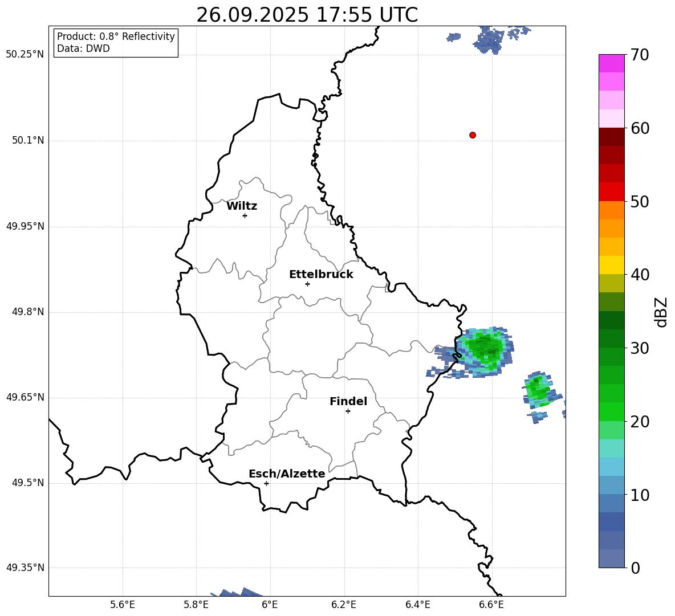Click the large green rain cell east of Luxembourg
The height and width of the screenshot is (616, 675).
485,351
